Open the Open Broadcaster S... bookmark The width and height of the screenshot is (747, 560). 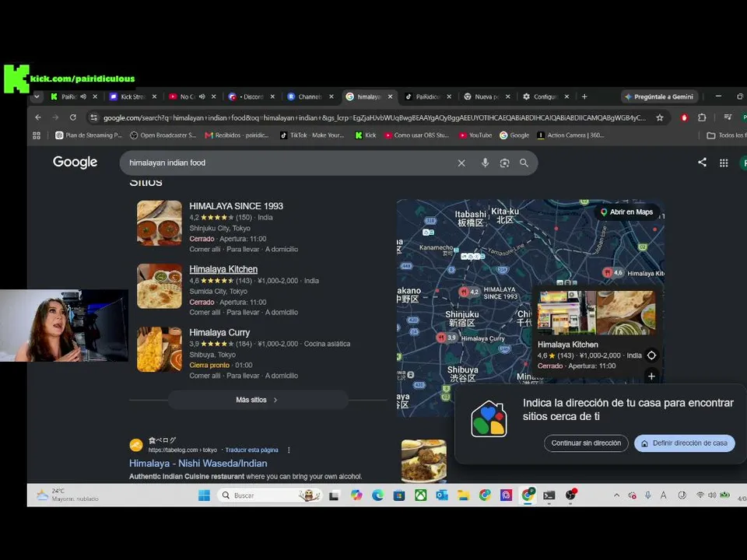(163, 135)
